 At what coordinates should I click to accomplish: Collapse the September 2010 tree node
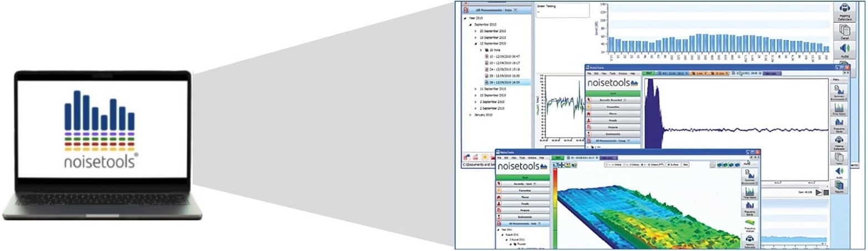tap(471, 24)
